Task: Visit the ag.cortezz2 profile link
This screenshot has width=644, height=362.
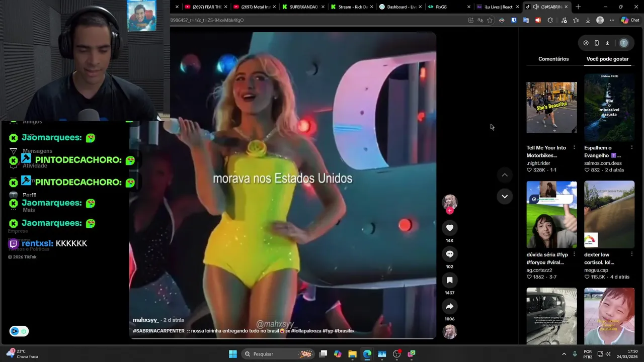Action: (x=539, y=270)
